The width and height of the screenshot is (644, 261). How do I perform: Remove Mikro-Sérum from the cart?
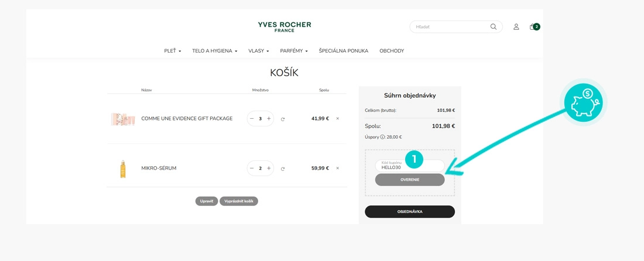tap(338, 169)
